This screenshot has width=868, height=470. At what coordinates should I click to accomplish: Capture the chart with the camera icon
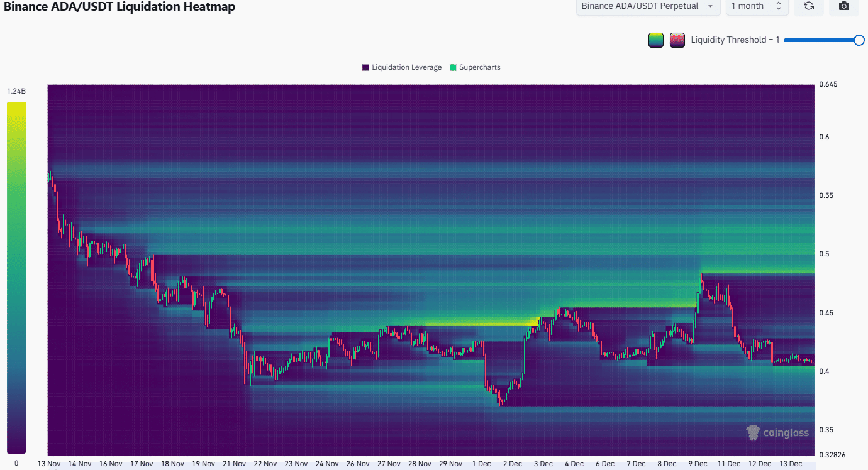coord(843,8)
